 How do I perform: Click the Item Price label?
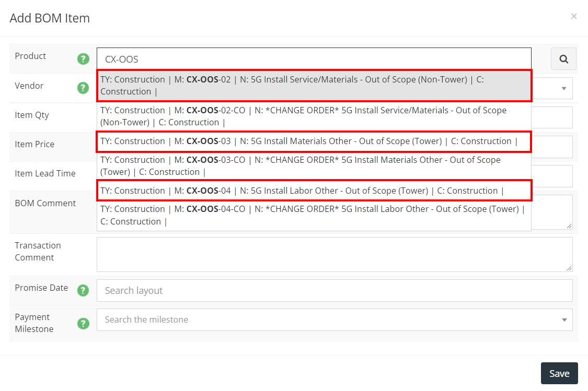tap(34, 144)
